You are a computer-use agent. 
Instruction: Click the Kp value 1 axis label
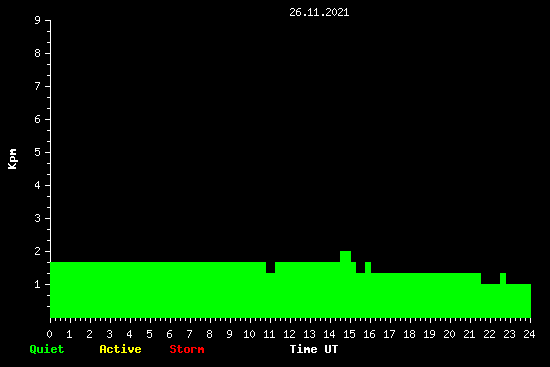pyautogui.click(x=38, y=284)
